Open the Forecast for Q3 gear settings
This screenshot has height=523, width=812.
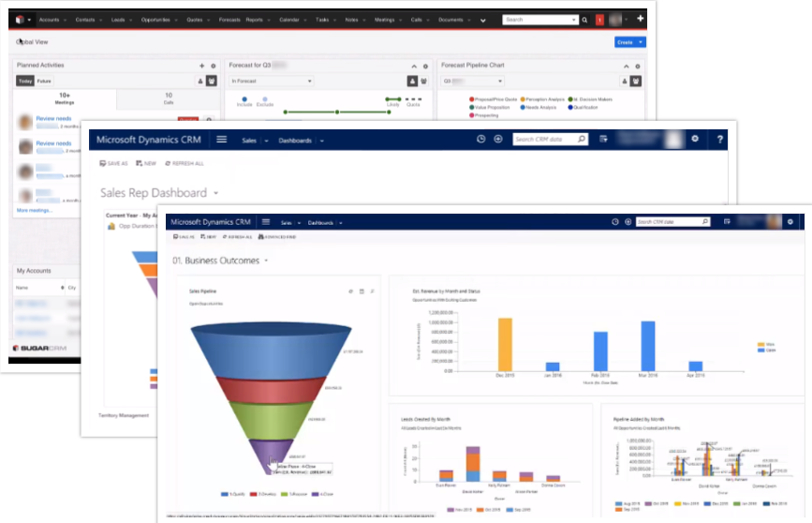click(x=426, y=67)
